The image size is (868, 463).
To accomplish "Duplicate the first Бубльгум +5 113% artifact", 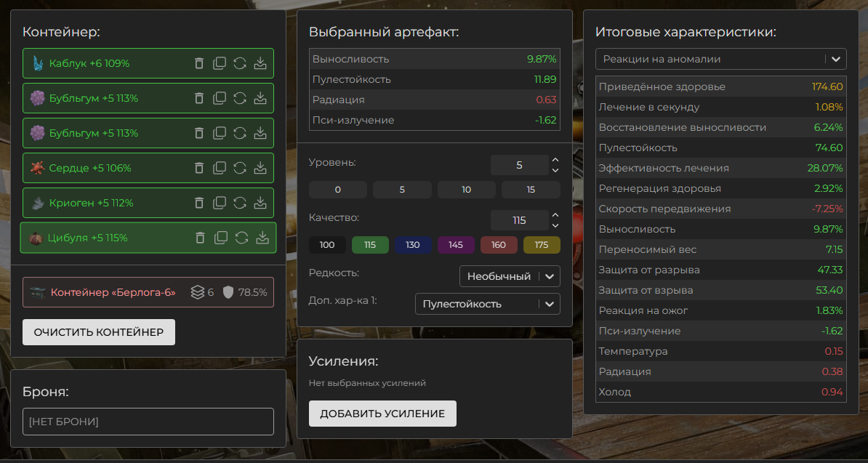I will click(x=220, y=98).
